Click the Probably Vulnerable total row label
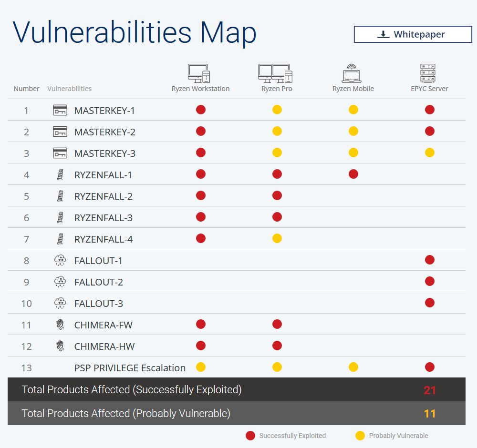 (x=126, y=413)
